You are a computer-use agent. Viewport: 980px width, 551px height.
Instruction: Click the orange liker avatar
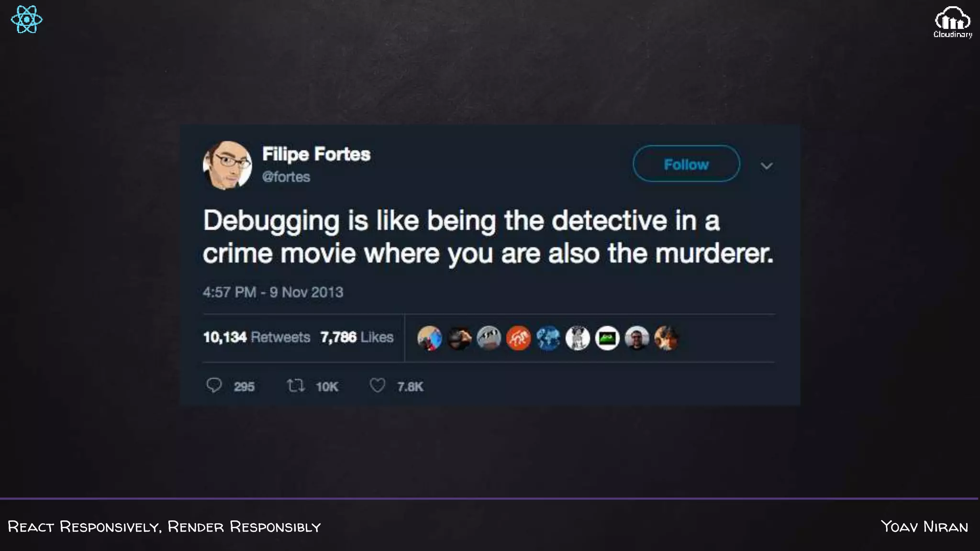pyautogui.click(x=518, y=338)
